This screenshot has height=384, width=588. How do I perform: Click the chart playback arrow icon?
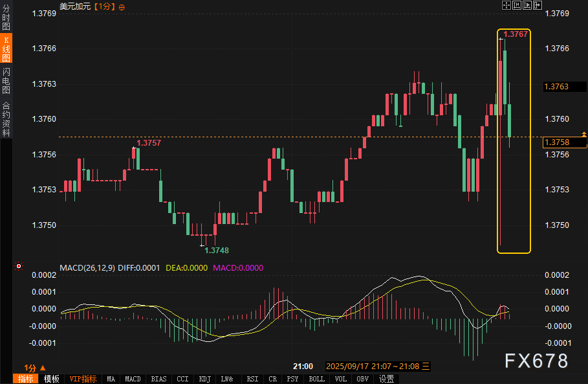pos(527,6)
